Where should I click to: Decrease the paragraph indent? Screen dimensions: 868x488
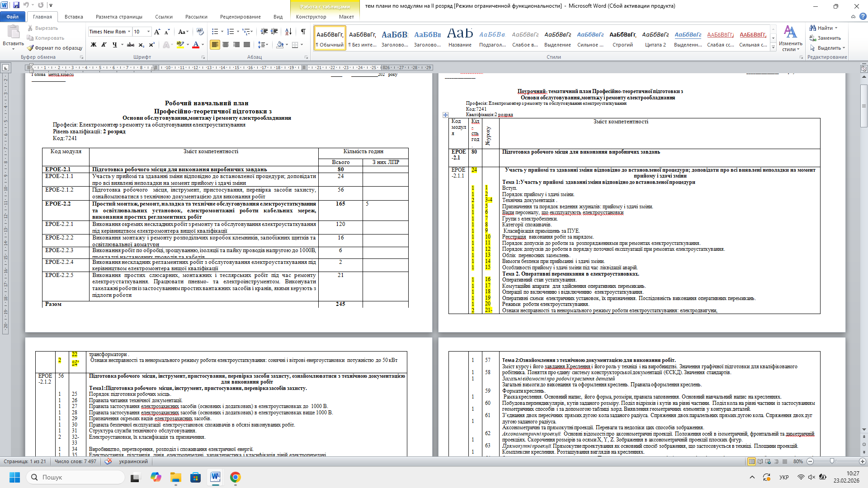click(264, 32)
